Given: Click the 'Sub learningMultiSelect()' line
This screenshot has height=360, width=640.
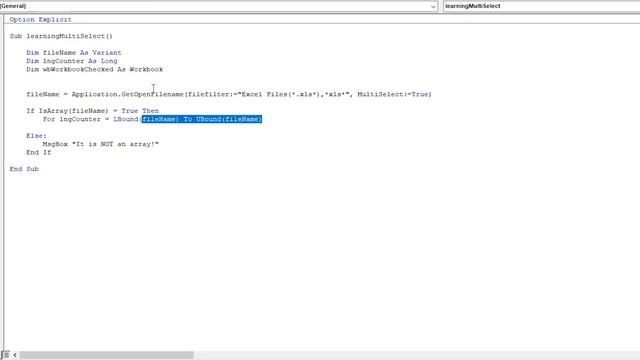Looking at the screenshot, I should coord(61,36).
